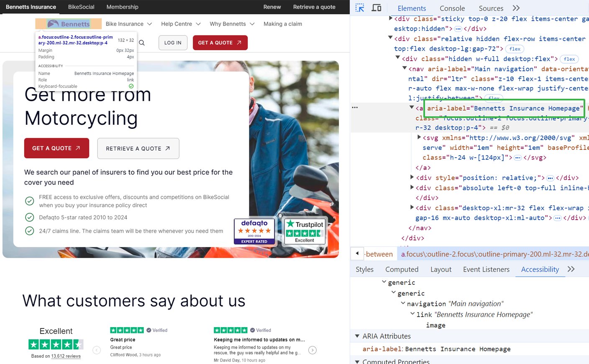
Task: Click the next review arrow in Trustpilot carousel
Action: point(312,350)
